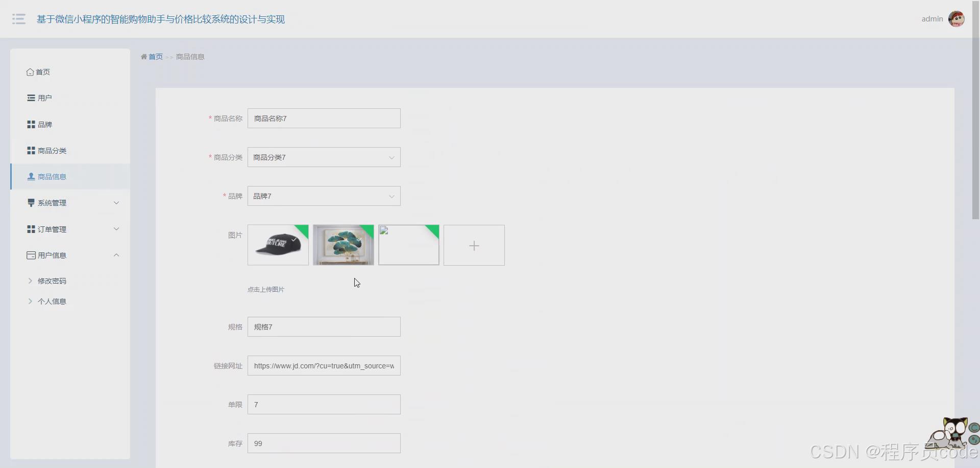Expand the 订单管理 submenu
This screenshot has height=468, width=980.
click(70, 229)
